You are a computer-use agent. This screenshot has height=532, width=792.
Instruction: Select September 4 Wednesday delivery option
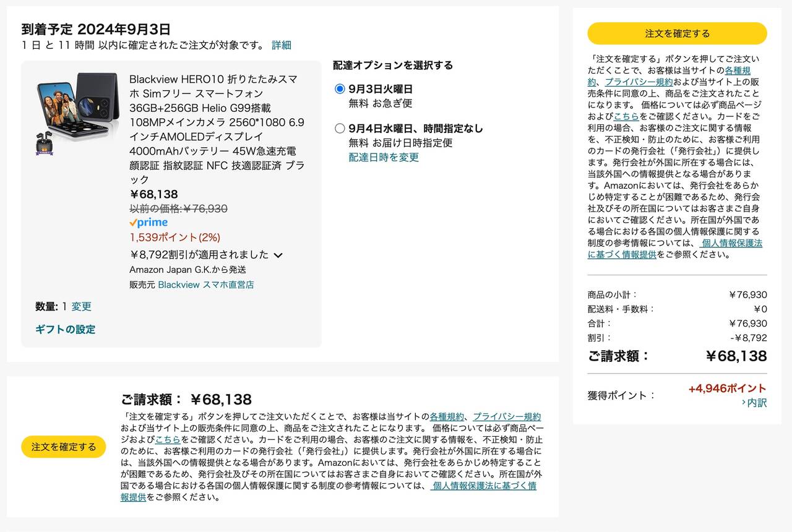tap(340, 129)
